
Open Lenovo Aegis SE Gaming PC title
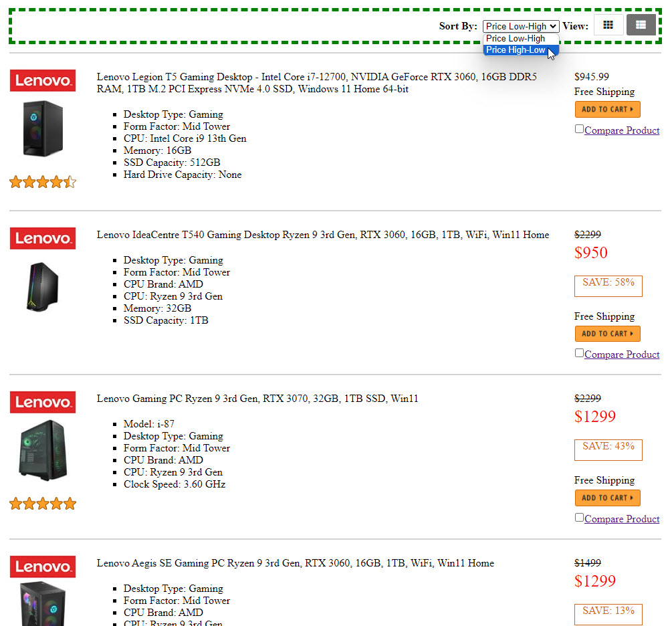click(295, 563)
